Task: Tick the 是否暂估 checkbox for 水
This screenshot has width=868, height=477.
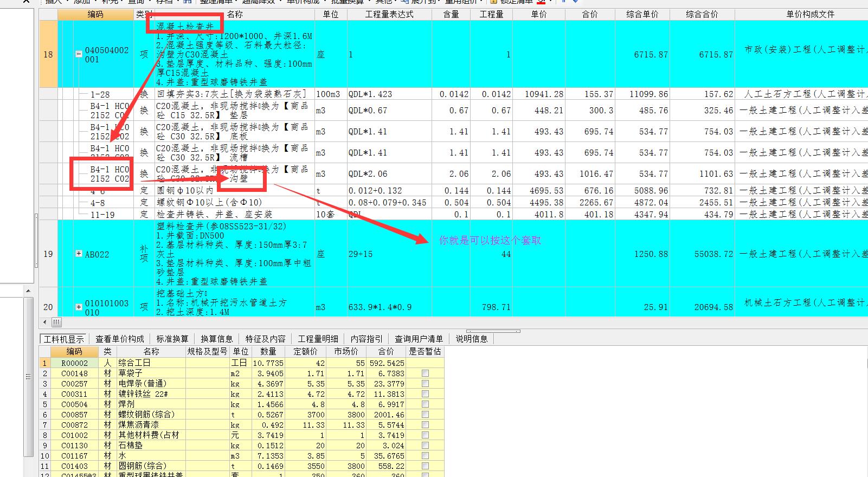Action: point(425,456)
